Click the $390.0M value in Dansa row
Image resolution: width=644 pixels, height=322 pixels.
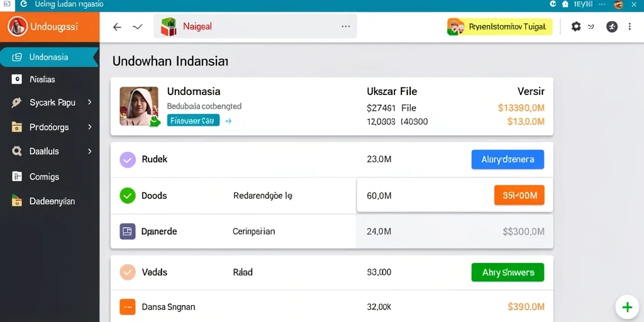(x=526, y=307)
